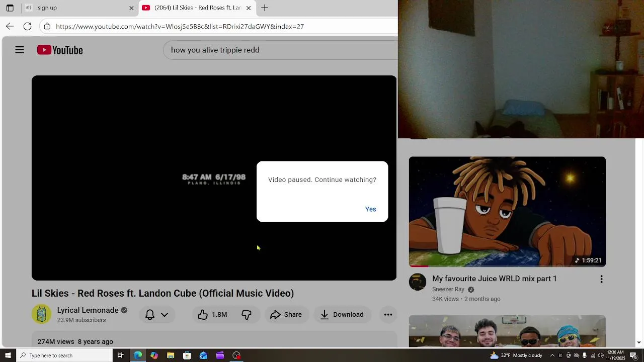Open the purple clapperboard app on taskbar
The width and height of the screenshot is (644, 362).
coord(220,355)
